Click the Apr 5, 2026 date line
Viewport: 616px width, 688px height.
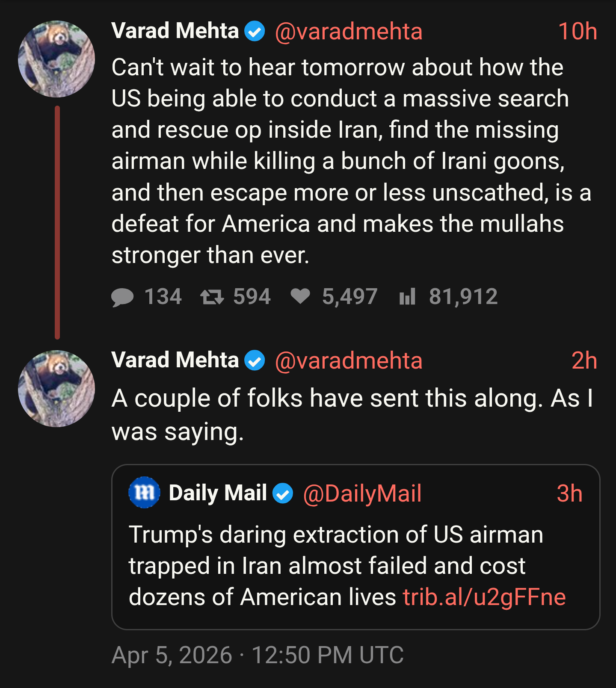(x=258, y=655)
